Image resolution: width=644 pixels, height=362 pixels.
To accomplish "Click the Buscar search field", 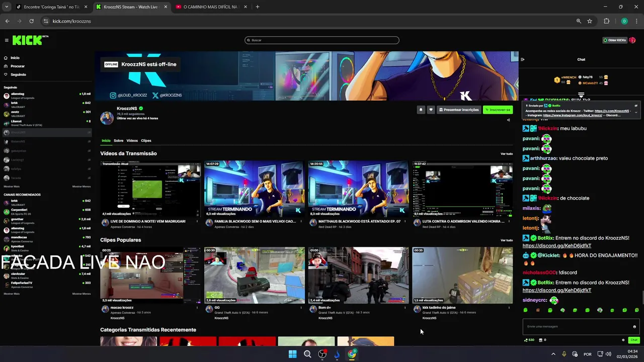I will (322, 40).
